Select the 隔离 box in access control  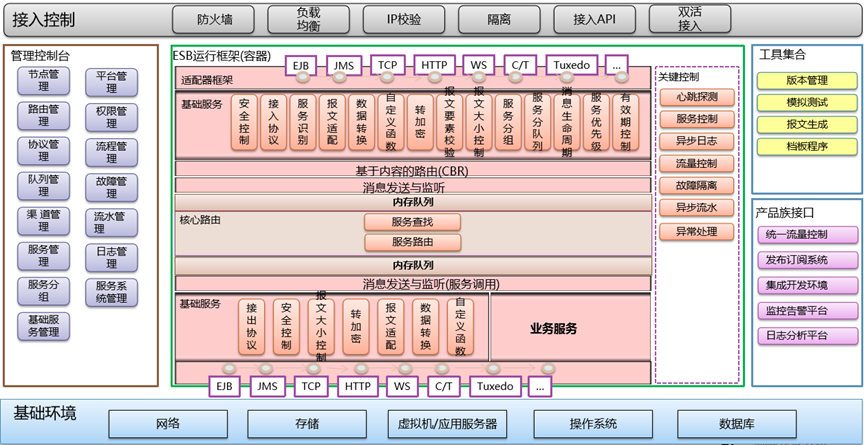[499, 20]
